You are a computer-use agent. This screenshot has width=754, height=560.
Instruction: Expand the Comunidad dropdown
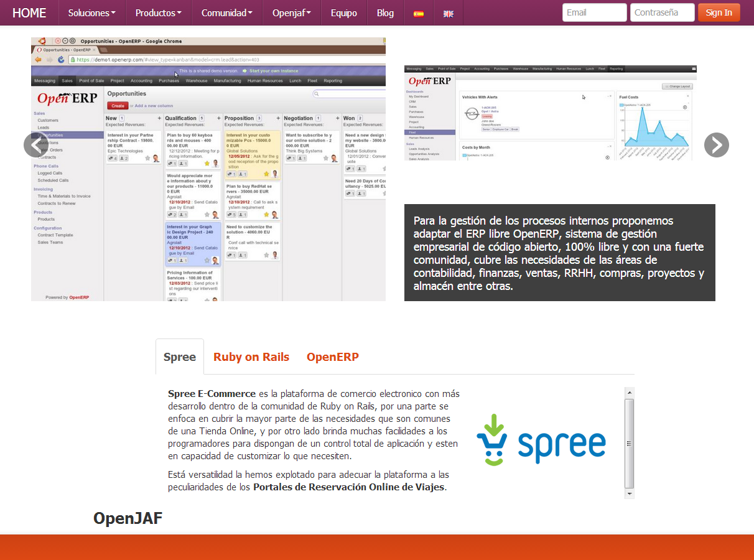(227, 13)
